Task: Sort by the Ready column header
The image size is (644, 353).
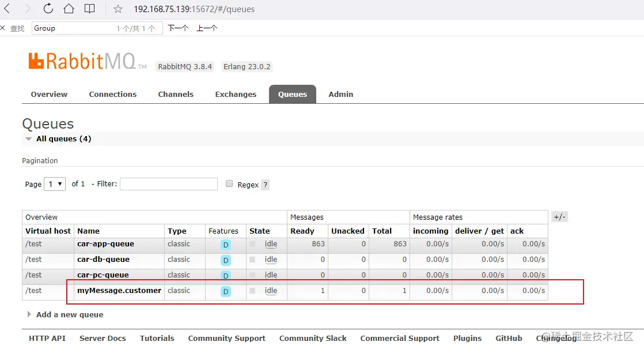Action: 302,231
